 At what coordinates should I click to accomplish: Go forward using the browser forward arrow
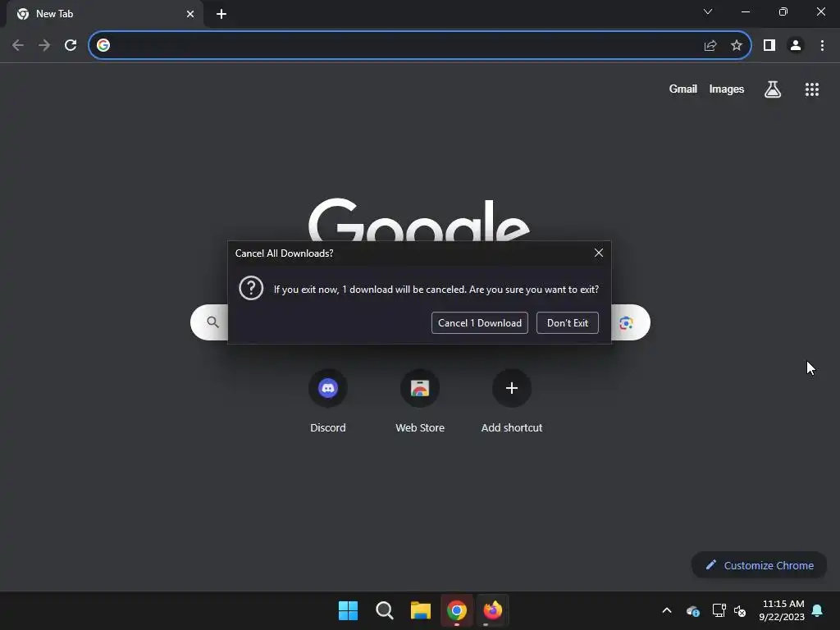click(x=44, y=46)
